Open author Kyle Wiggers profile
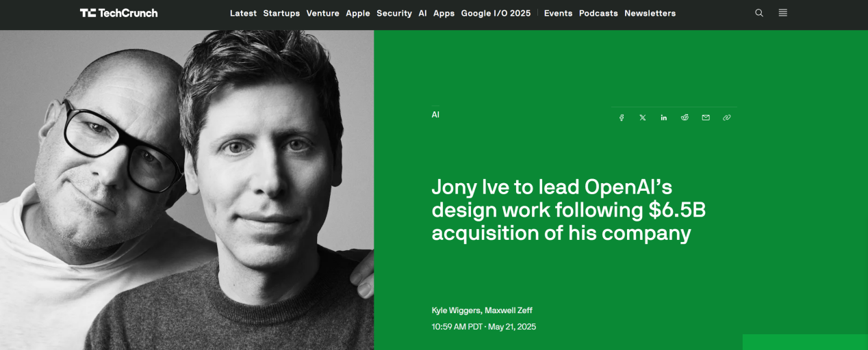Image resolution: width=868 pixels, height=350 pixels. (x=456, y=310)
